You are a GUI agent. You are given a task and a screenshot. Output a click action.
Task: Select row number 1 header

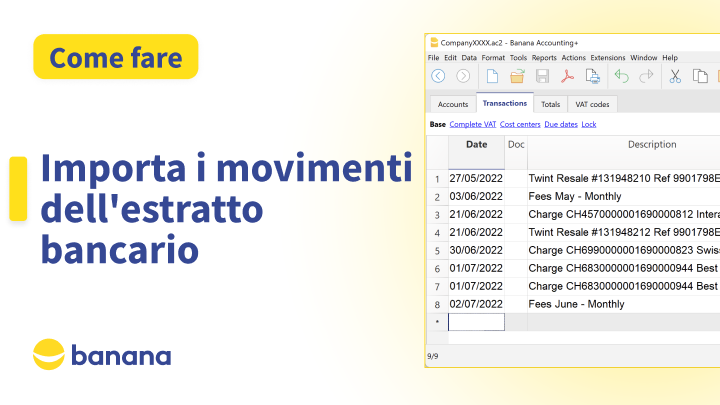click(x=437, y=179)
